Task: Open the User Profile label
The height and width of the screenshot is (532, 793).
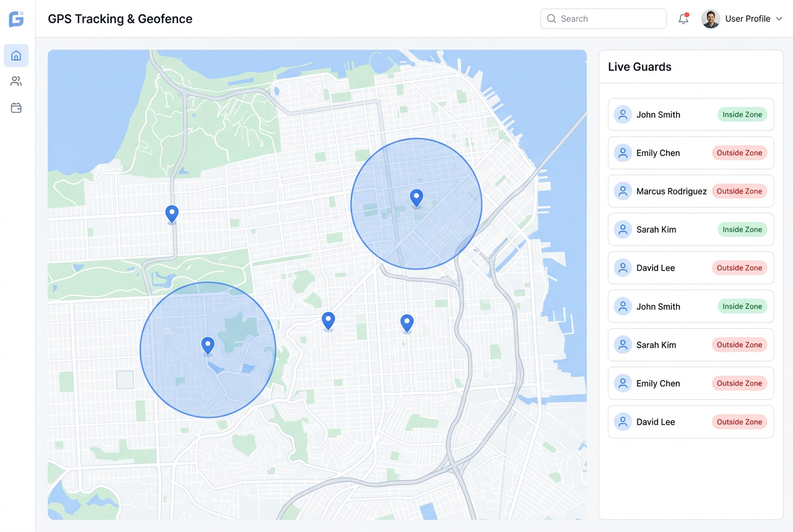Action: pos(747,19)
